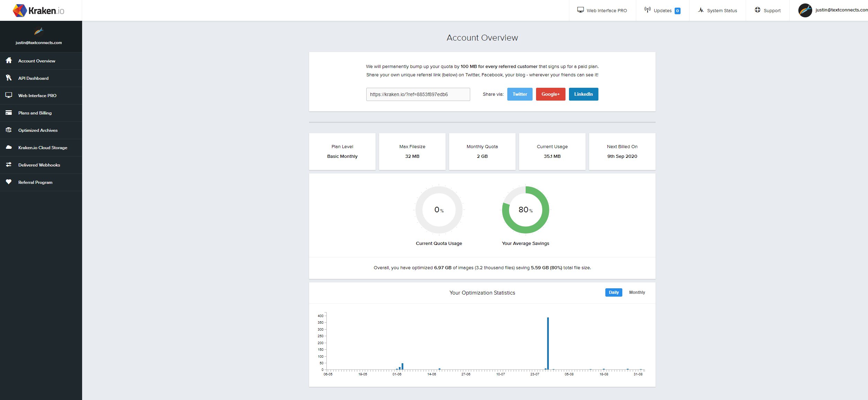
Task: Click the Kraken.io logo
Action: 38,10
